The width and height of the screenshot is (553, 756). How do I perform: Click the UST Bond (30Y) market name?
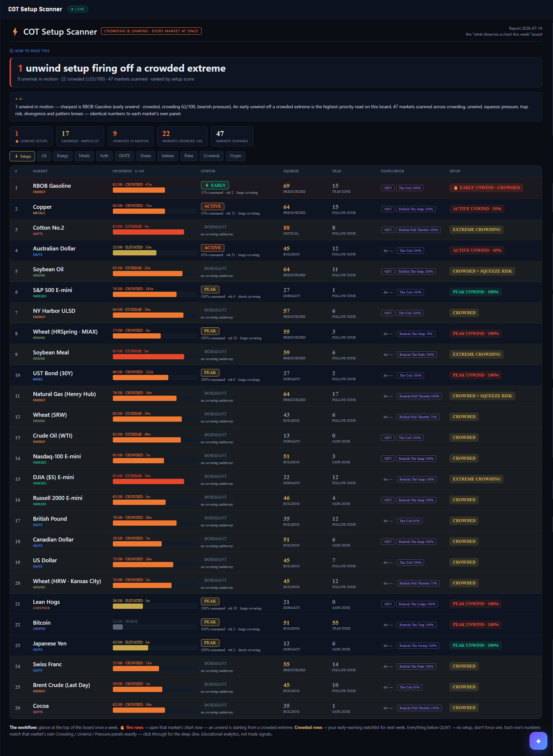coord(53,373)
